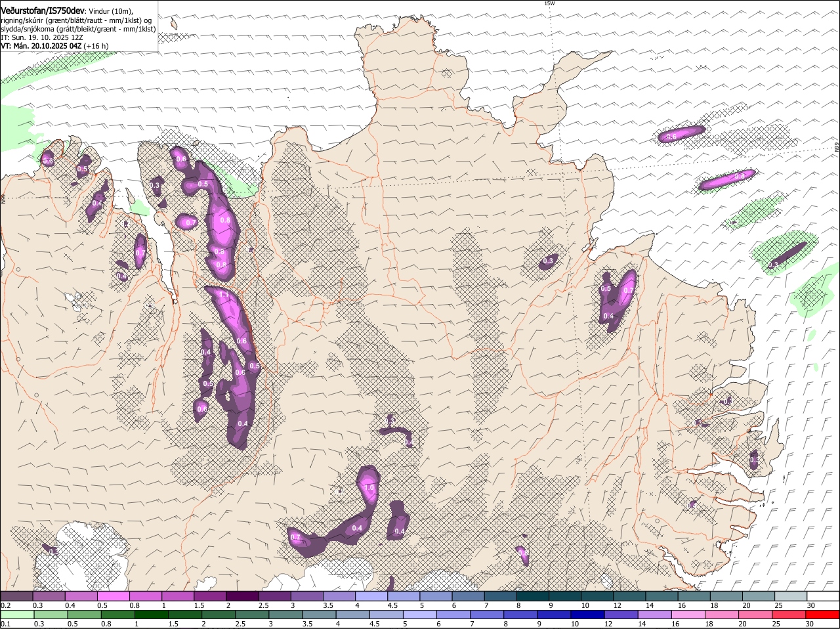Click the '0.2' label on the snow scale
The width and height of the screenshot is (840, 629).
point(5,605)
